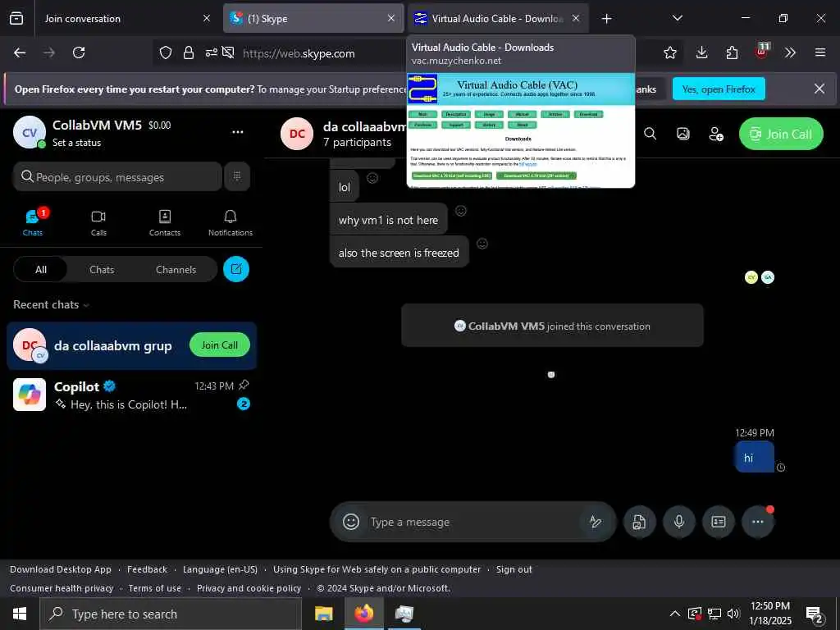The width and height of the screenshot is (840, 630).
Task: Open the conversation gallery icon
Action: click(683, 134)
